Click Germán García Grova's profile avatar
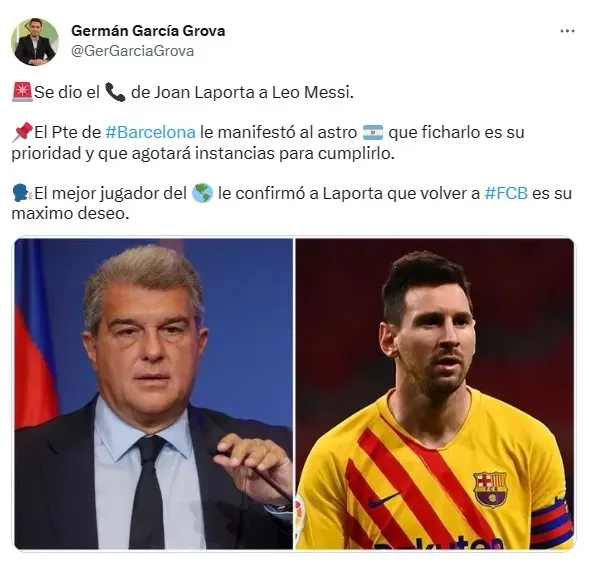Screen dimensions: 589x567 [35, 41]
